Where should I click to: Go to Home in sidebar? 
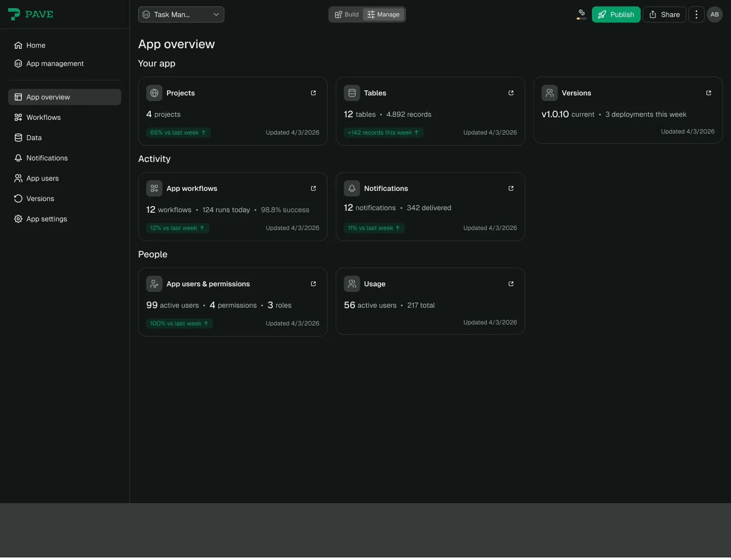tap(64, 45)
